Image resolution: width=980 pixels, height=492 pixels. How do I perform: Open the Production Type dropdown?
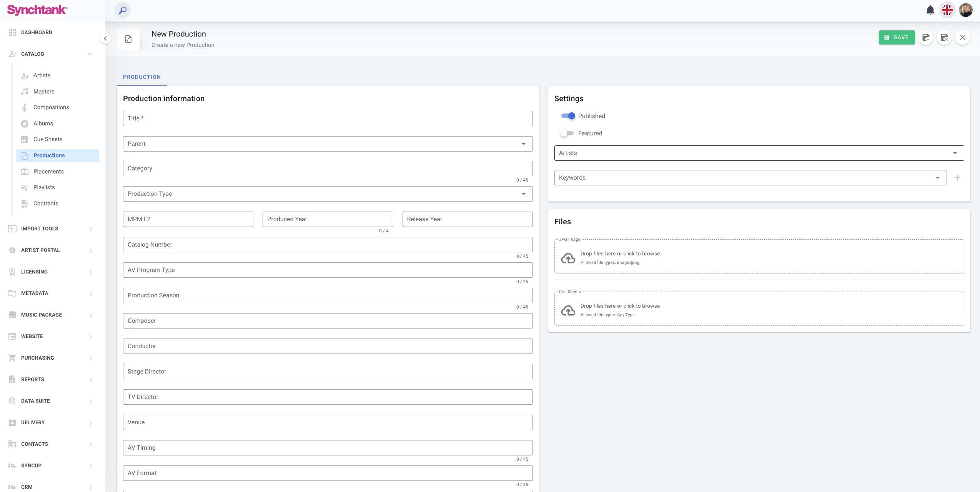coord(328,194)
